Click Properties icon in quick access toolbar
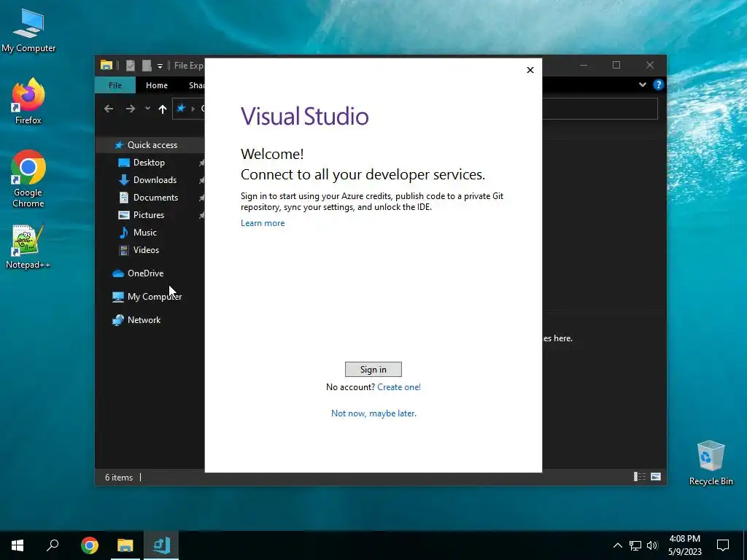 point(130,65)
